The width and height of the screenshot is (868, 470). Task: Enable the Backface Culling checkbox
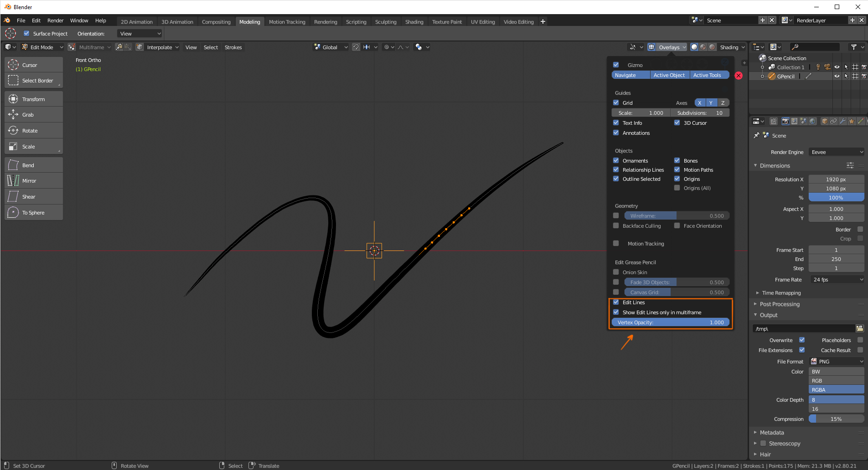(616, 225)
